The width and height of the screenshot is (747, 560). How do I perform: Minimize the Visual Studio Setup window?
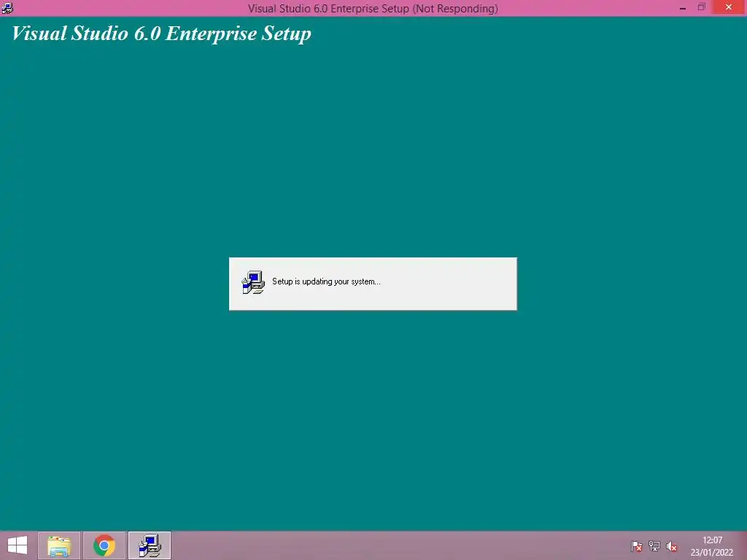(683, 7)
